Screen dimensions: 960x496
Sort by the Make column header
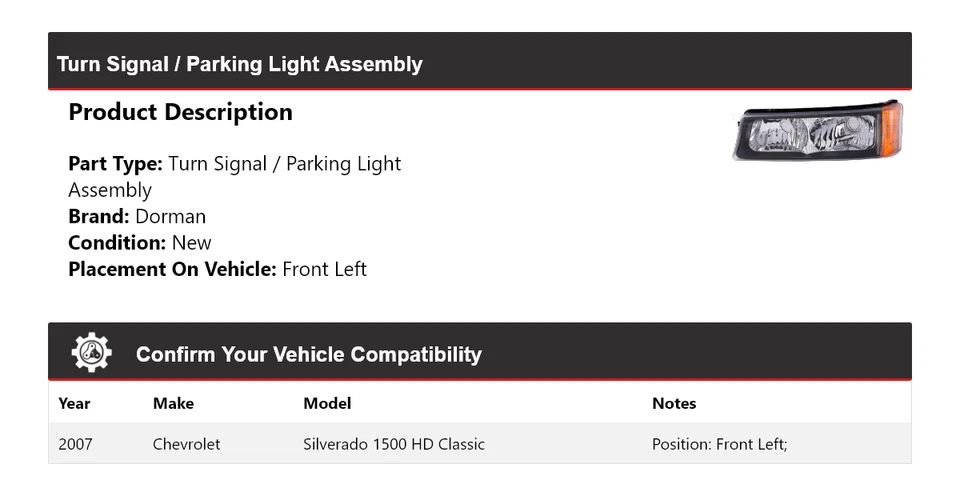point(173,403)
